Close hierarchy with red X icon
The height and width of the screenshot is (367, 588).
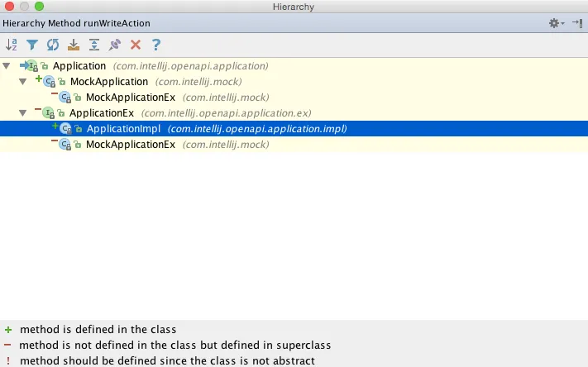pyautogui.click(x=136, y=45)
